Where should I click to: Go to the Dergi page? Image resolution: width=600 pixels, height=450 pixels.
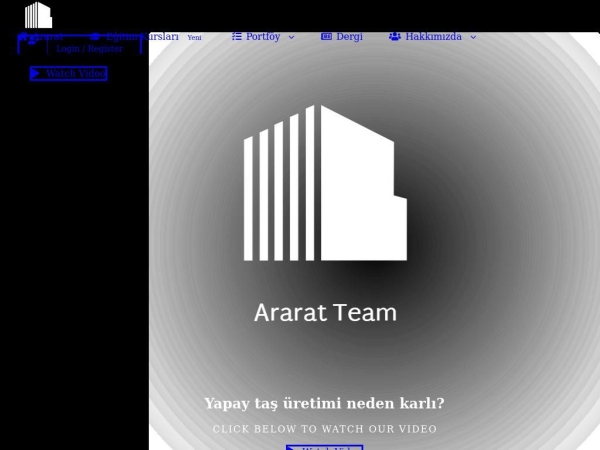pyautogui.click(x=349, y=37)
